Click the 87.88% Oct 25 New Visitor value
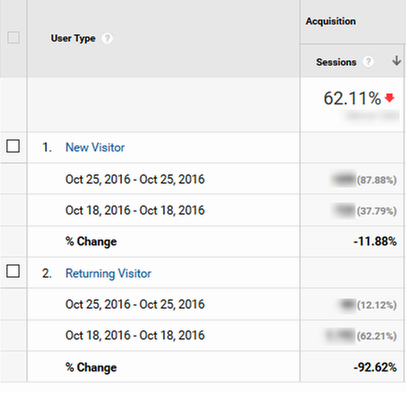Image resolution: width=406 pixels, height=393 pixels. click(377, 180)
